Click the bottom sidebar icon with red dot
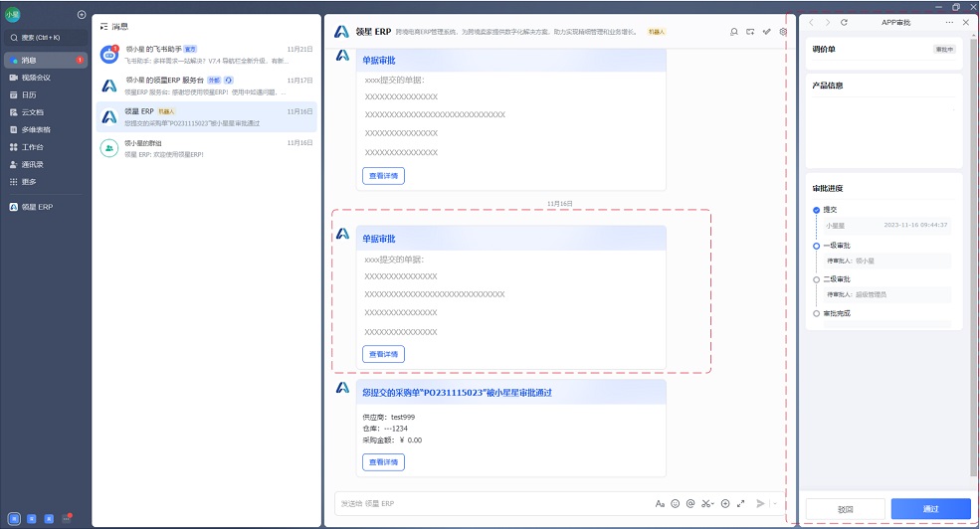980x529 pixels. coord(67,518)
